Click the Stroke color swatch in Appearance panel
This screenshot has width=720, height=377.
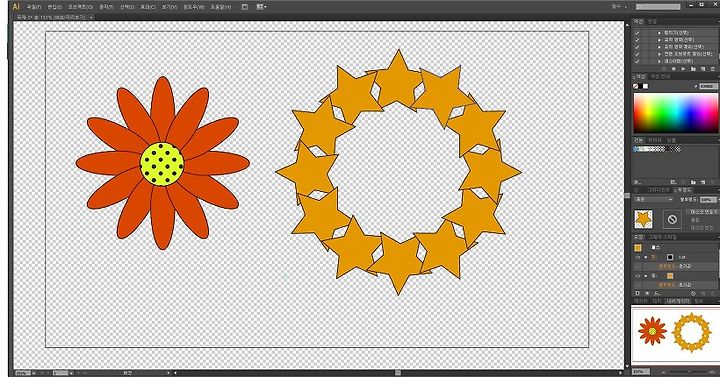(670, 257)
